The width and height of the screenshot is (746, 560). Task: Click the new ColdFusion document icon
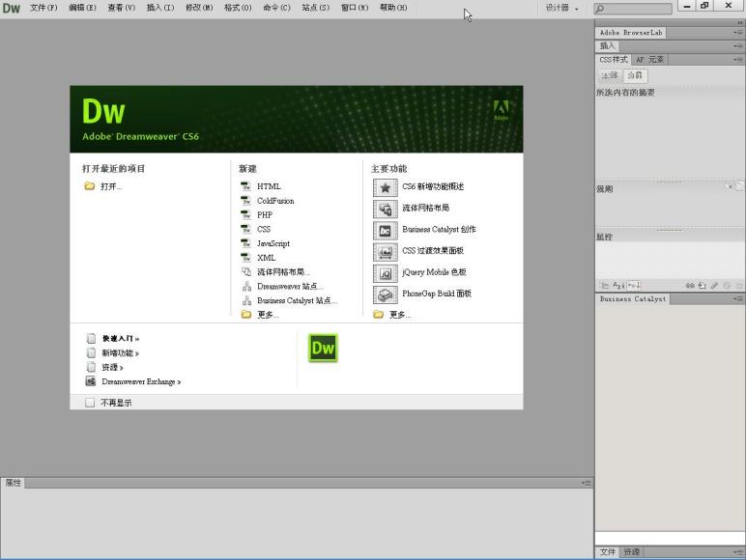(x=245, y=201)
